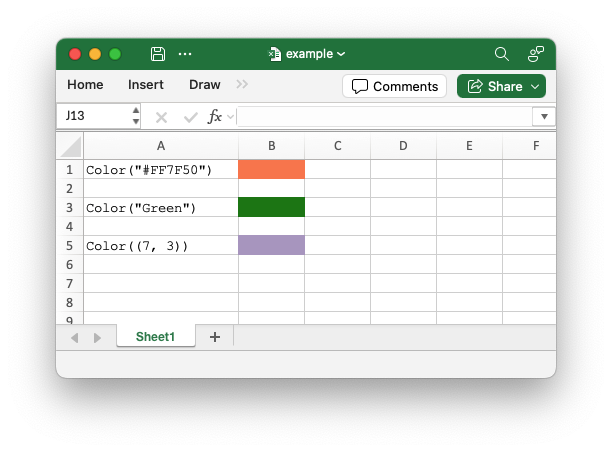Select the coral colored cell B1

(271, 169)
